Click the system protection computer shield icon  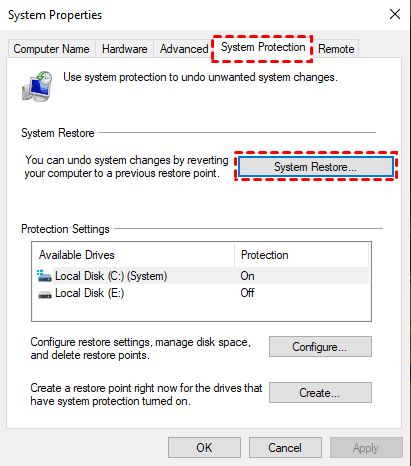coord(37,86)
